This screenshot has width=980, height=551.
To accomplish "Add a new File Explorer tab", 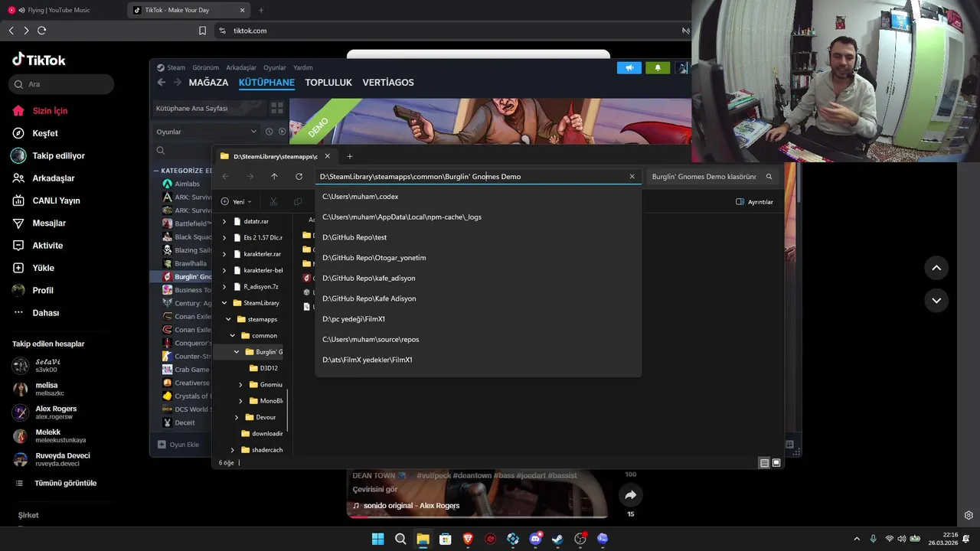I will [x=350, y=156].
